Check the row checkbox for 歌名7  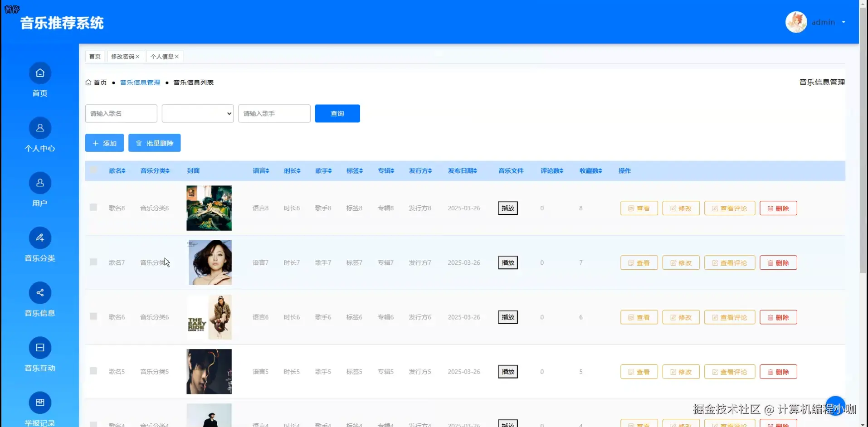pyautogui.click(x=93, y=262)
